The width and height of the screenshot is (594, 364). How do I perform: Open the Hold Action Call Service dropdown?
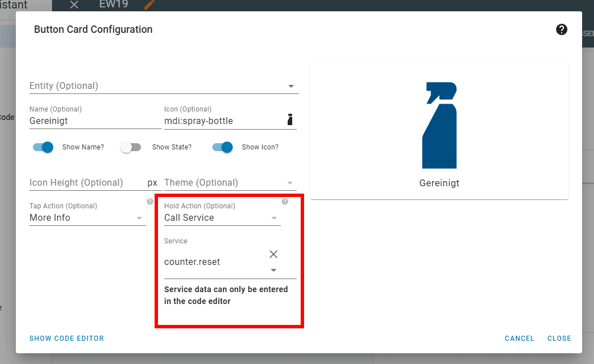274,218
